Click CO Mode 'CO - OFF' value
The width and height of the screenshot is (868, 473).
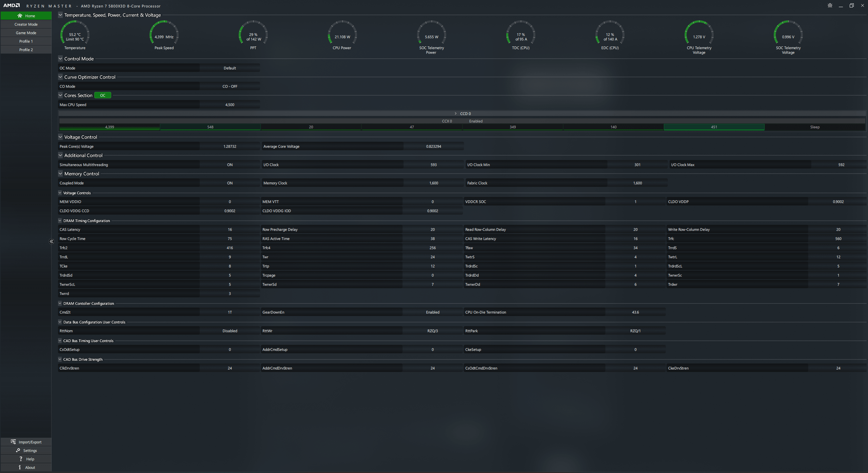(x=230, y=86)
